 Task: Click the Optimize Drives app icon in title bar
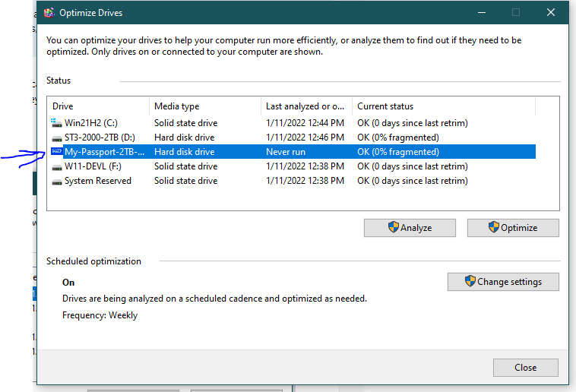pos(49,13)
